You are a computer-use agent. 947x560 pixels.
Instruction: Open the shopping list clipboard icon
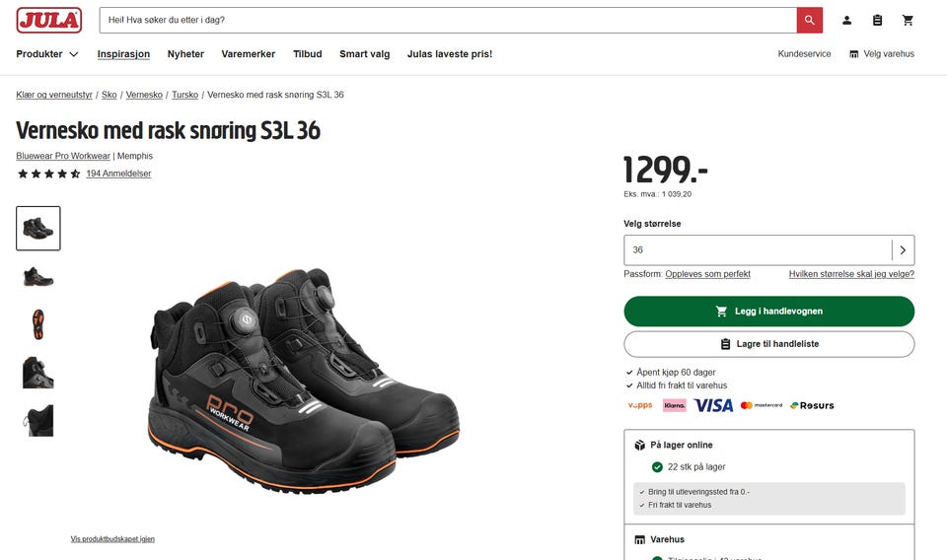[x=877, y=21]
